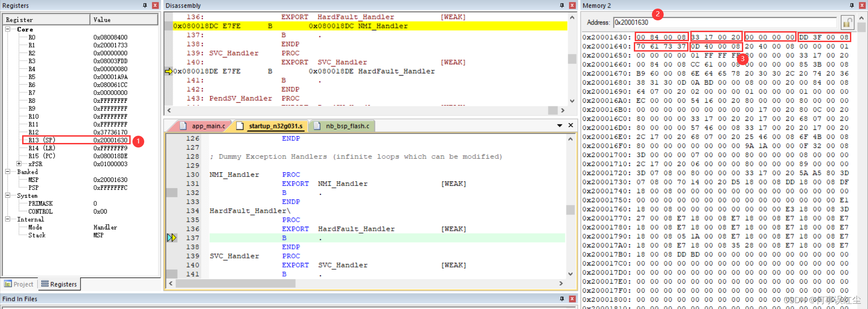
Task: Open the Project tab
Action: [19, 284]
